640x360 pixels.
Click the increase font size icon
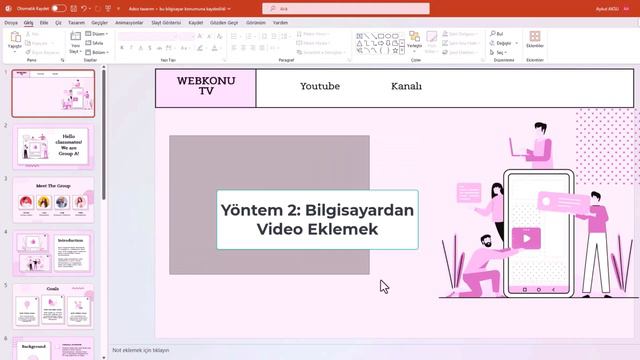200,36
